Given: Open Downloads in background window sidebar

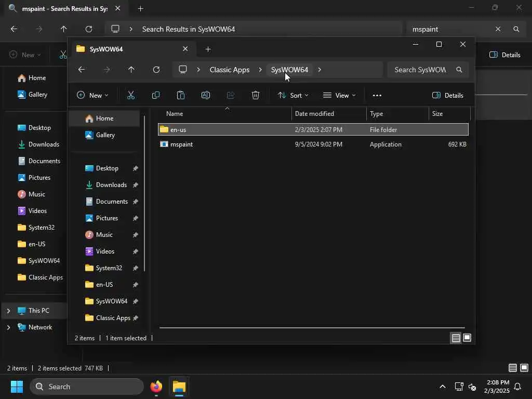Looking at the screenshot, I should click(x=38, y=144).
